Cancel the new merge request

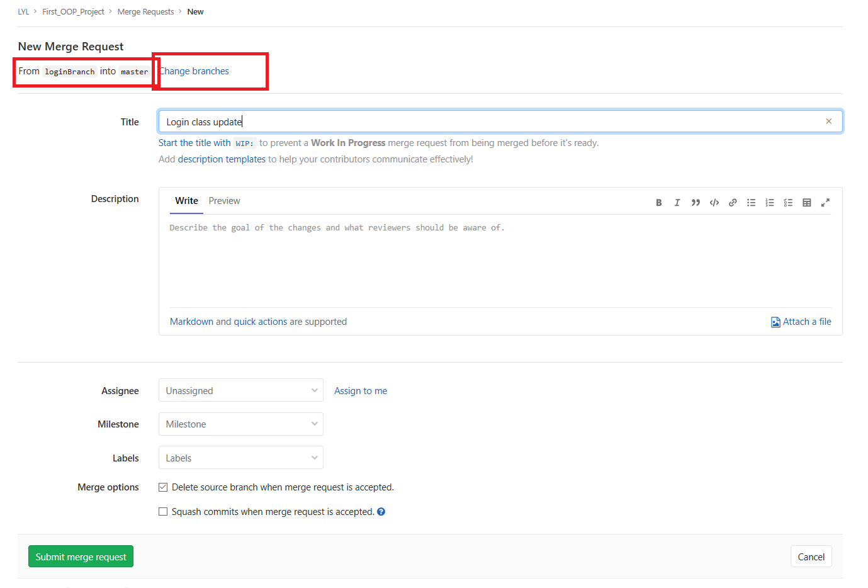click(x=811, y=557)
